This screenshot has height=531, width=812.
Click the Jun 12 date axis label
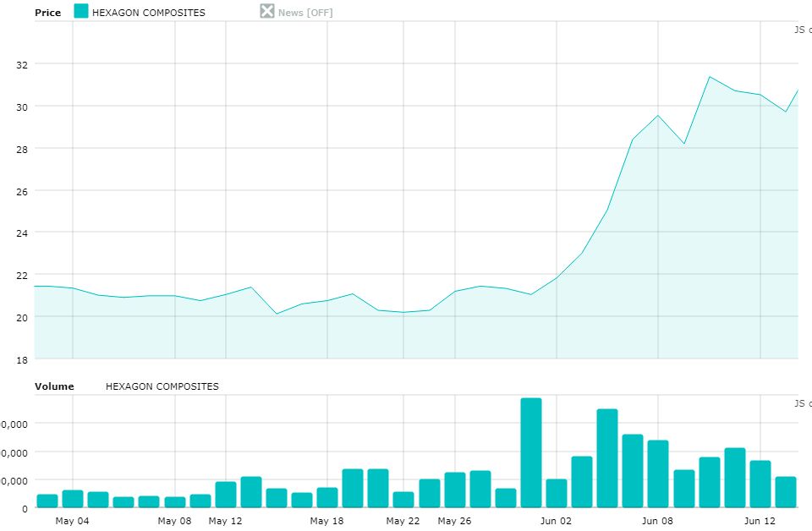[760, 521]
